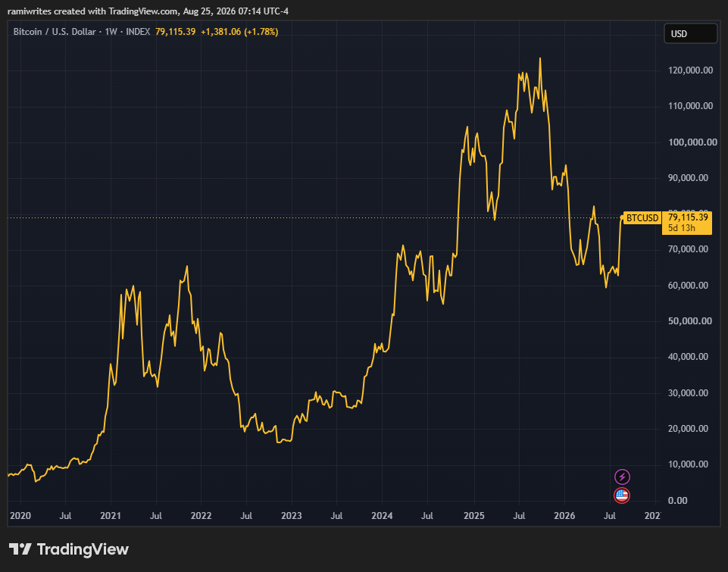Click the 70,000.00 price axis label
Screen dimensions: 728x572
[x=688, y=249]
